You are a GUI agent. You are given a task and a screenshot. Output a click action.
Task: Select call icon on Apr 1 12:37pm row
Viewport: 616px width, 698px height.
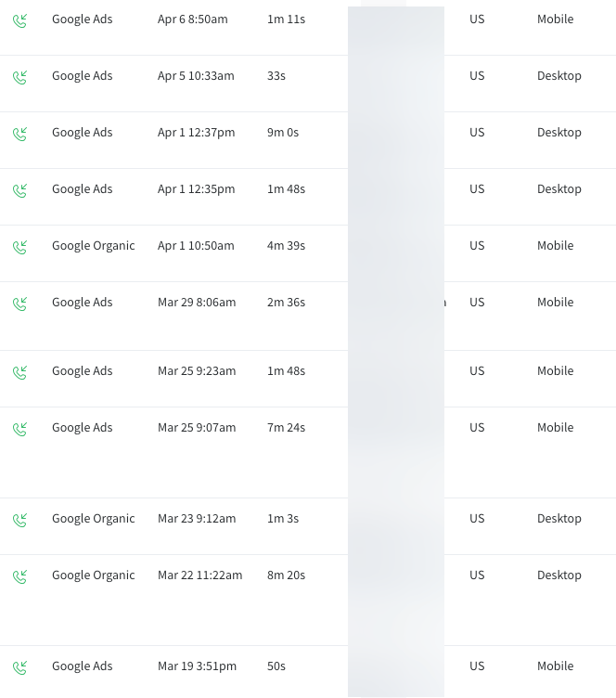tap(19, 134)
